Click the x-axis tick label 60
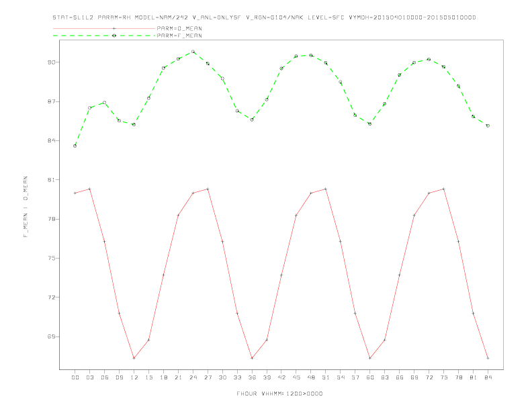 [x=370, y=377]
